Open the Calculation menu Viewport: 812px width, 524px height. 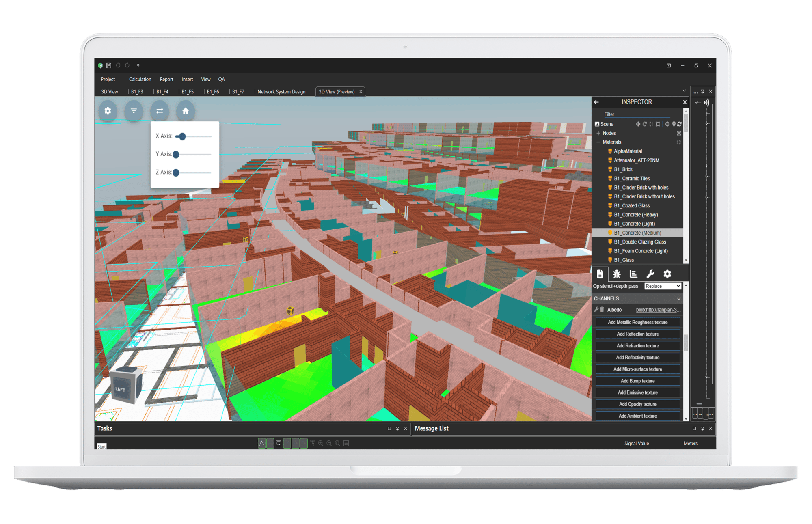pyautogui.click(x=140, y=80)
